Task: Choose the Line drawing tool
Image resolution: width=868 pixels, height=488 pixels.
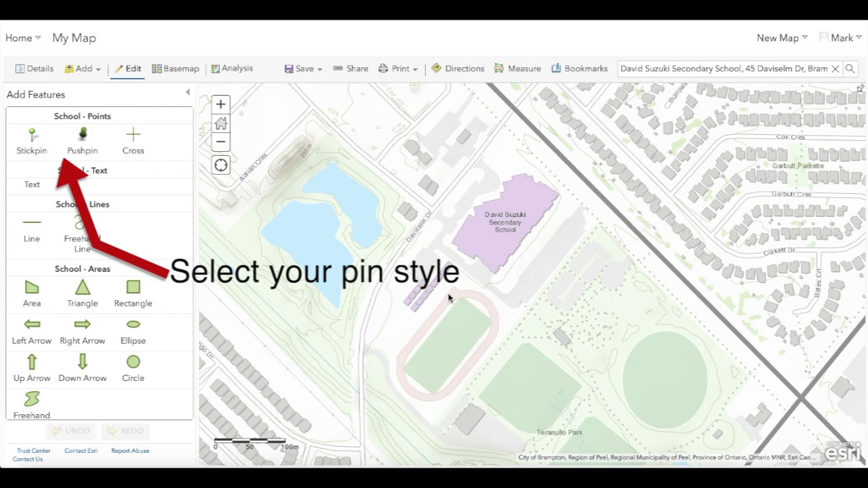Action: click(x=32, y=229)
